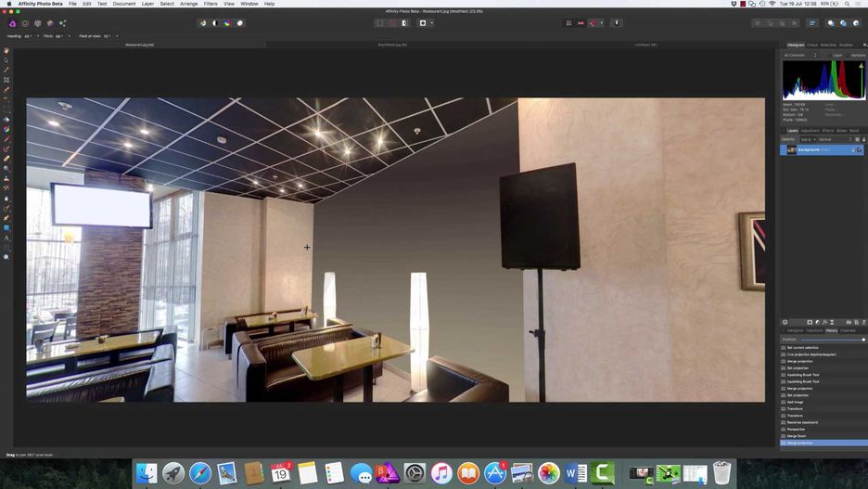Click Add Pixel Mask icon in Layers panel
The image size is (868, 489).
[x=810, y=322]
